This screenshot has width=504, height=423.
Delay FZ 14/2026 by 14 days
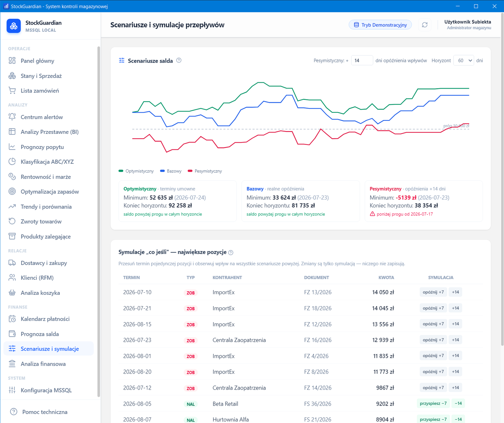(x=455, y=388)
